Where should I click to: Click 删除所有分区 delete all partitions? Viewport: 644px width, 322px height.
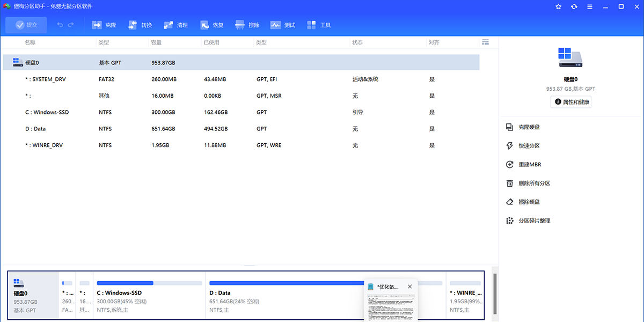533,184
